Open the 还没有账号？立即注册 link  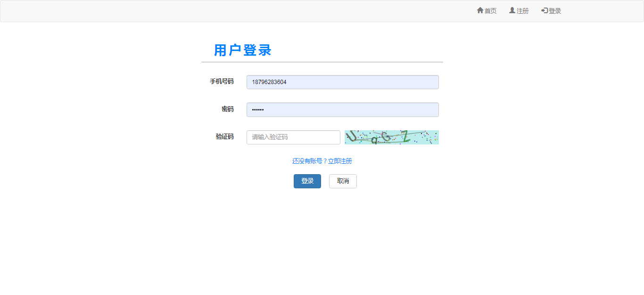(322, 161)
